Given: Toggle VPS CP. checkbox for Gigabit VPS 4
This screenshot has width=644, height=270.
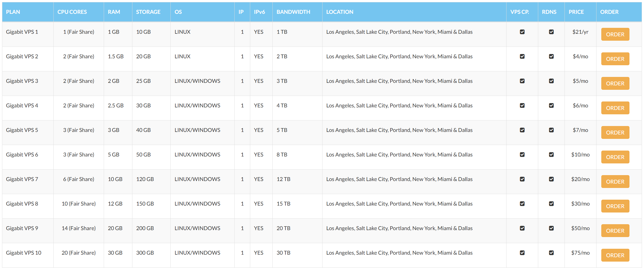Looking at the screenshot, I should [x=522, y=105].
